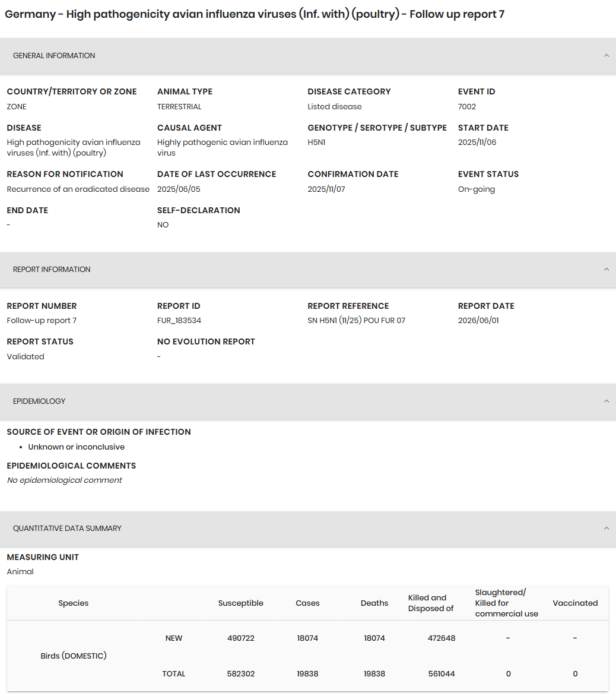Select the Vaccinated column header

[x=575, y=603]
